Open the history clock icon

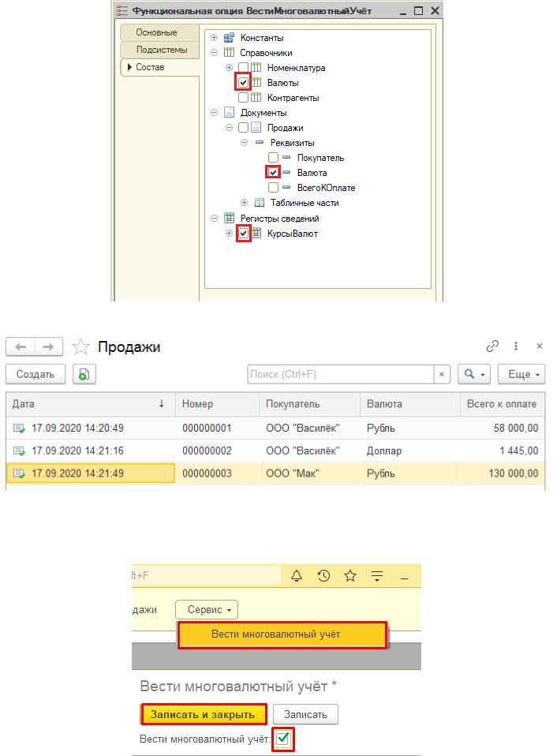(x=323, y=576)
